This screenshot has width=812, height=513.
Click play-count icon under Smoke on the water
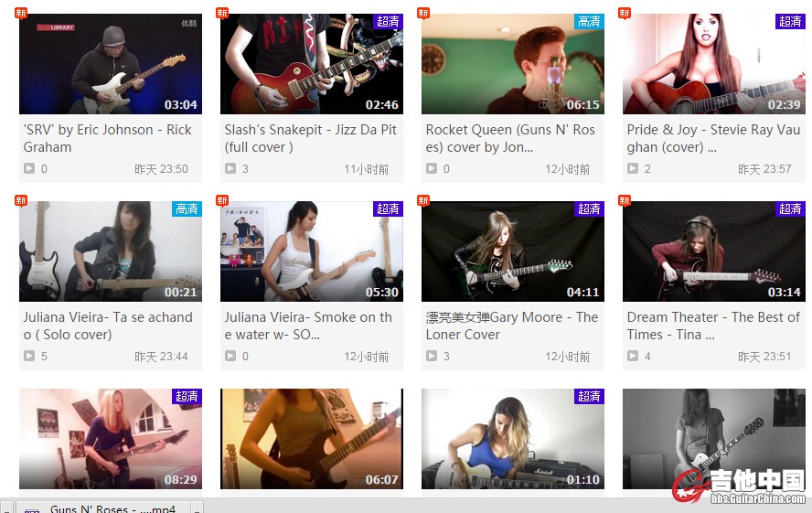coord(230,356)
